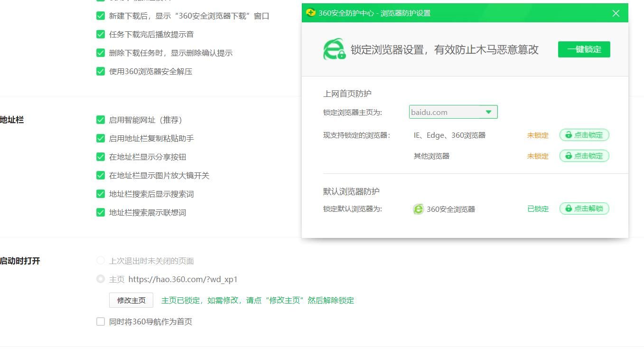Click the green browser lock logo icon
Image resolution: width=644 pixels, height=360 pixels.
[x=335, y=49]
